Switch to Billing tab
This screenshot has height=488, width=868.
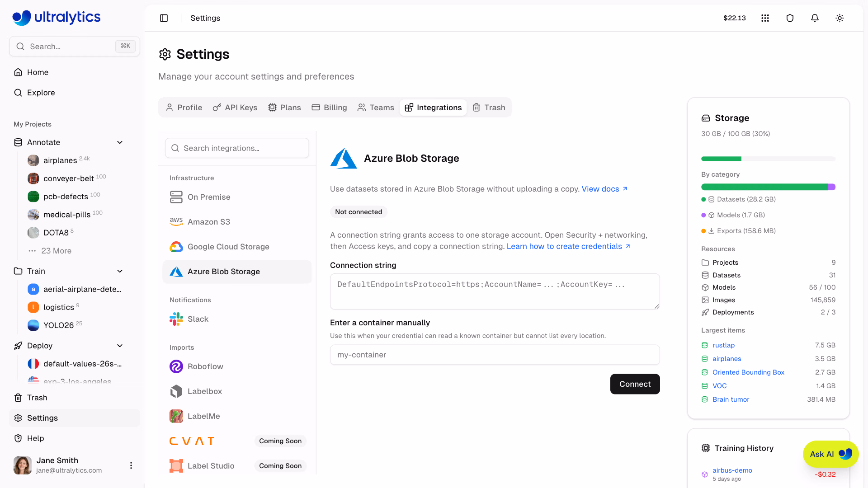pyautogui.click(x=329, y=108)
